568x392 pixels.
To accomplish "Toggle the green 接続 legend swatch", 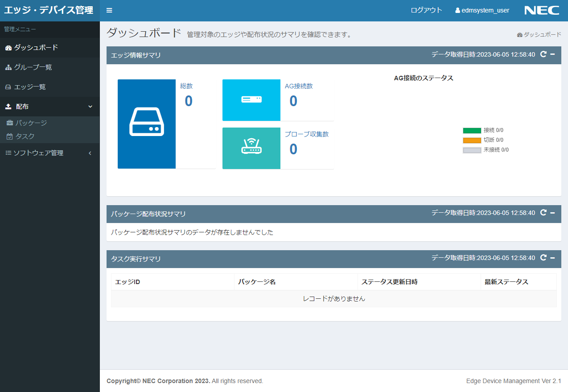I will tap(472, 131).
